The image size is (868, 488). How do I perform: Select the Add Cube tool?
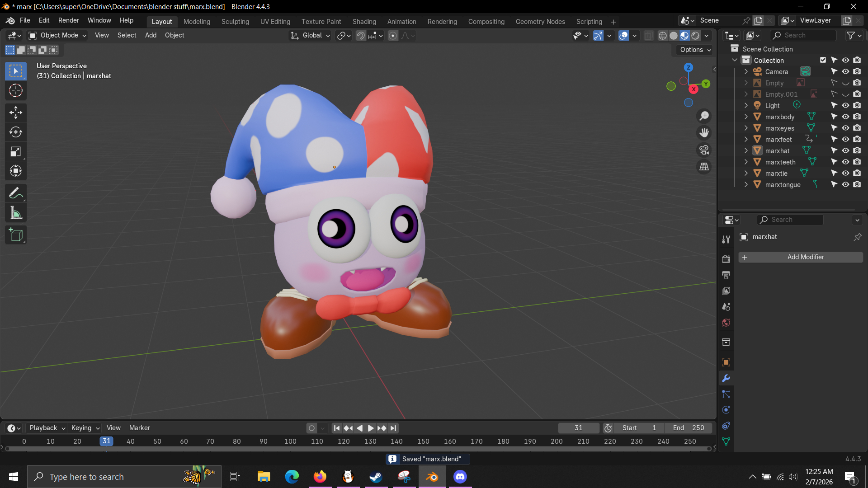(x=16, y=235)
